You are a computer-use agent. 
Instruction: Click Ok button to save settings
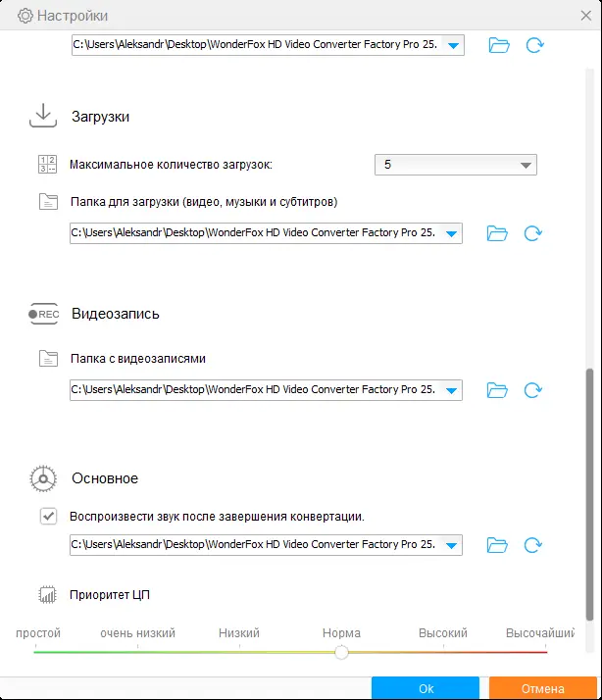[x=426, y=688]
